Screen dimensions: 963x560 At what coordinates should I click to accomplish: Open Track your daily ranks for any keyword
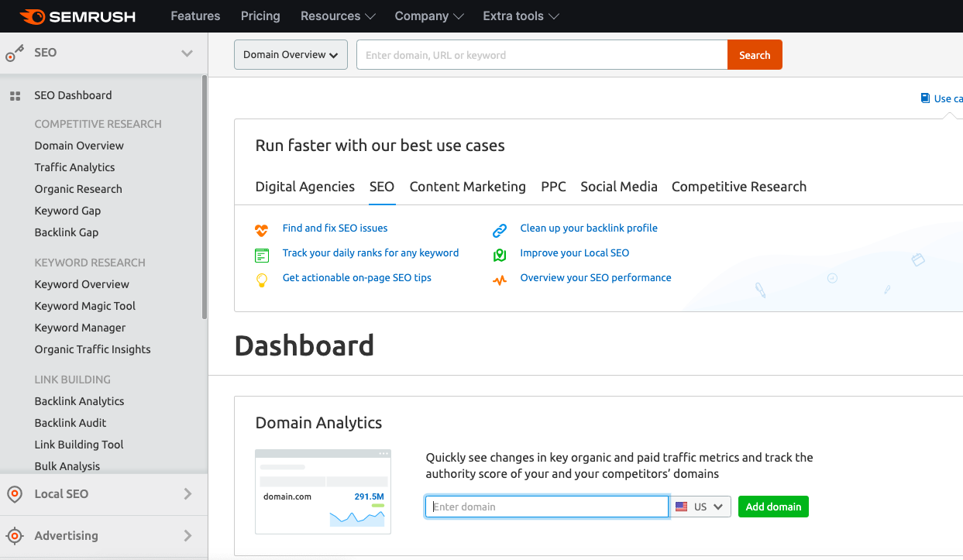click(x=370, y=253)
